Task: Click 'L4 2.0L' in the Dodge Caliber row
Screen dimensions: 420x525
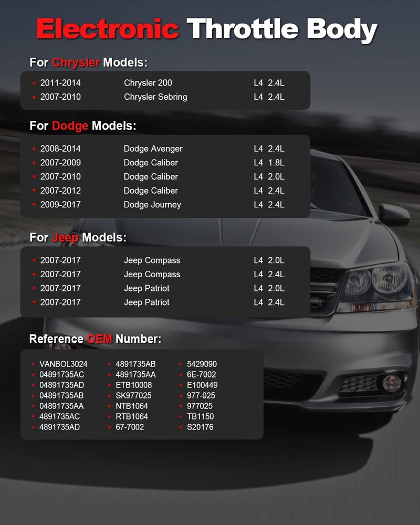Action: tap(269, 176)
